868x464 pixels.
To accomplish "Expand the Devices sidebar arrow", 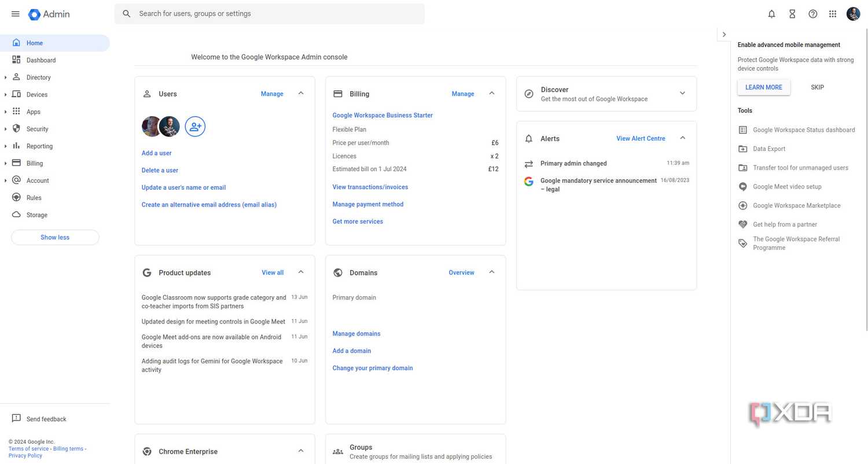I will coord(5,94).
